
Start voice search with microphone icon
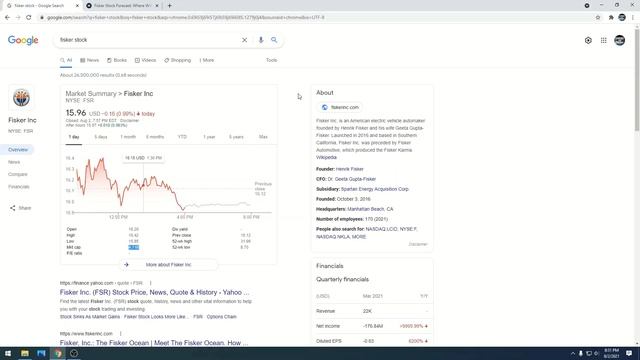(260, 40)
